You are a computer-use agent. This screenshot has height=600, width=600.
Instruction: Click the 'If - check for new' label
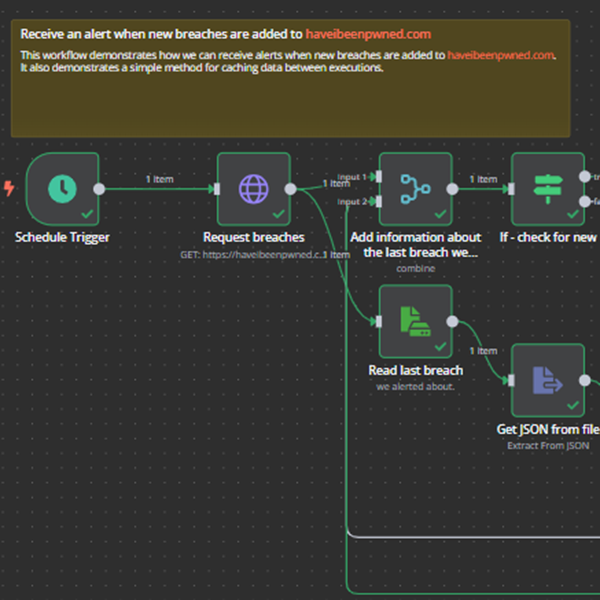coord(548,237)
